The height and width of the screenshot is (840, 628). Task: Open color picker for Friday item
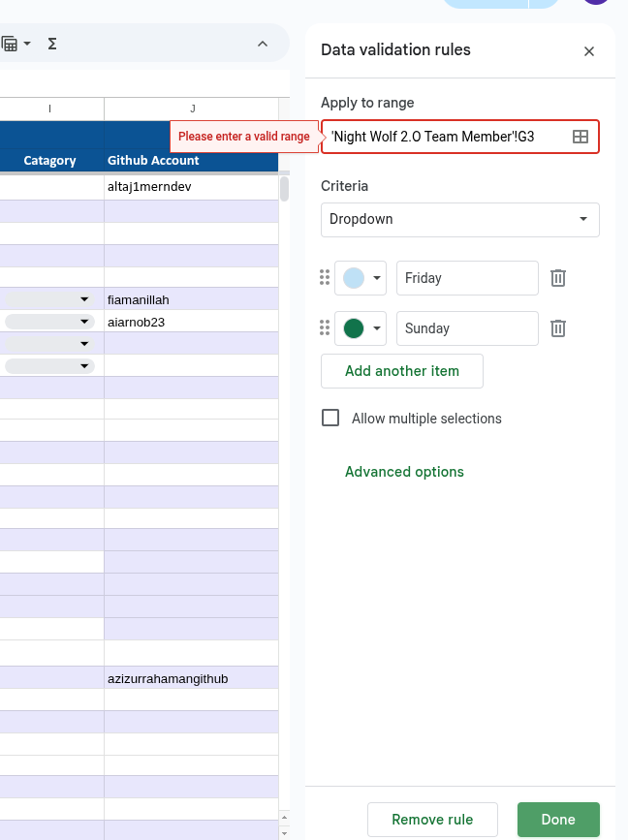click(x=361, y=278)
